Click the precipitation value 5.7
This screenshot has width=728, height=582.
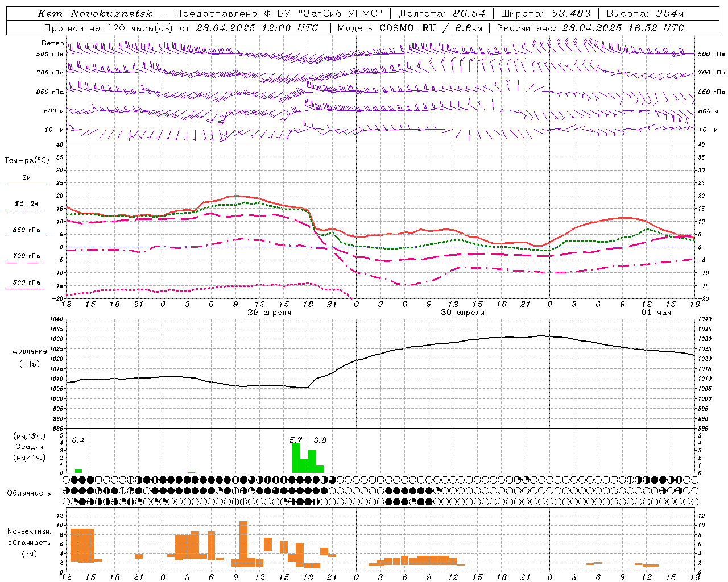point(296,440)
